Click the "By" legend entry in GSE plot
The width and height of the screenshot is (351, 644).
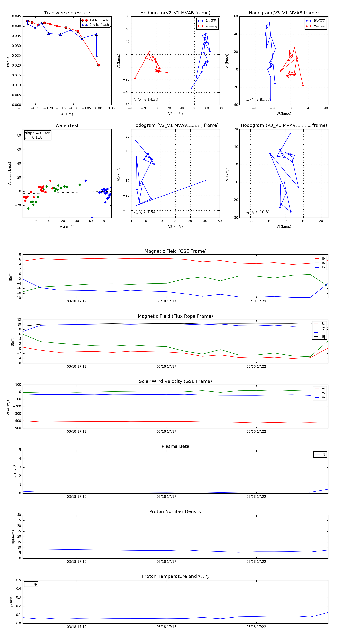(320, 263)
